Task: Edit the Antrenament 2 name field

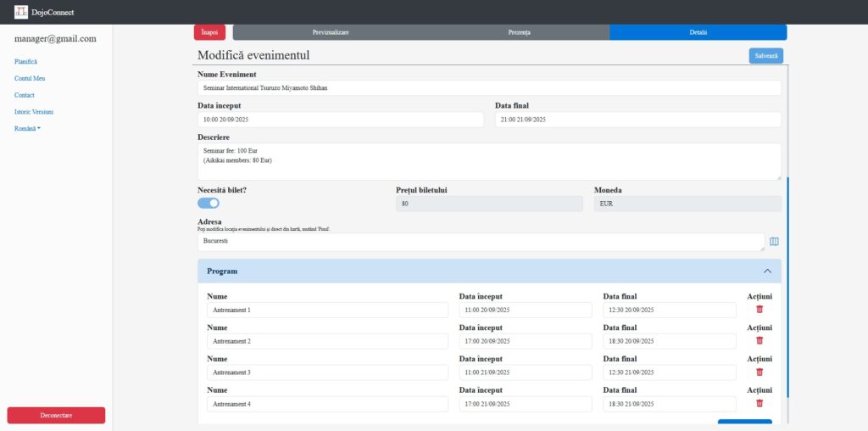Action: click(x=328, y=341)
